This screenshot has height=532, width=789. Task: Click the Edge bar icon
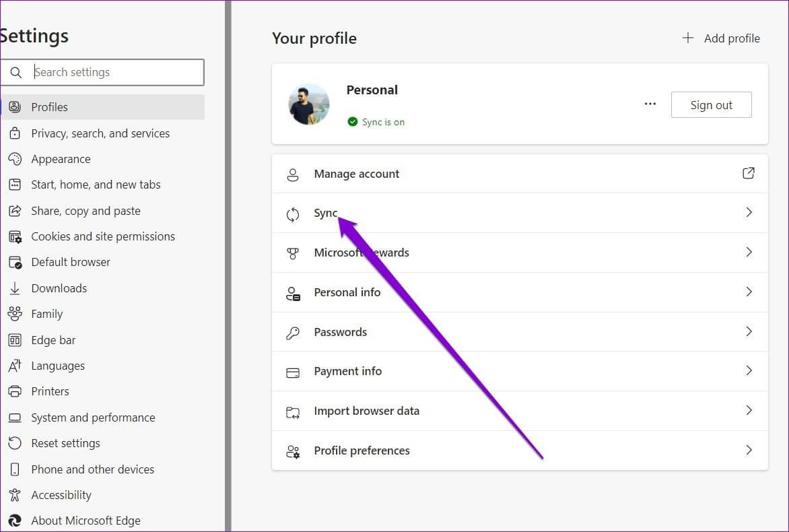click(15, 340)
